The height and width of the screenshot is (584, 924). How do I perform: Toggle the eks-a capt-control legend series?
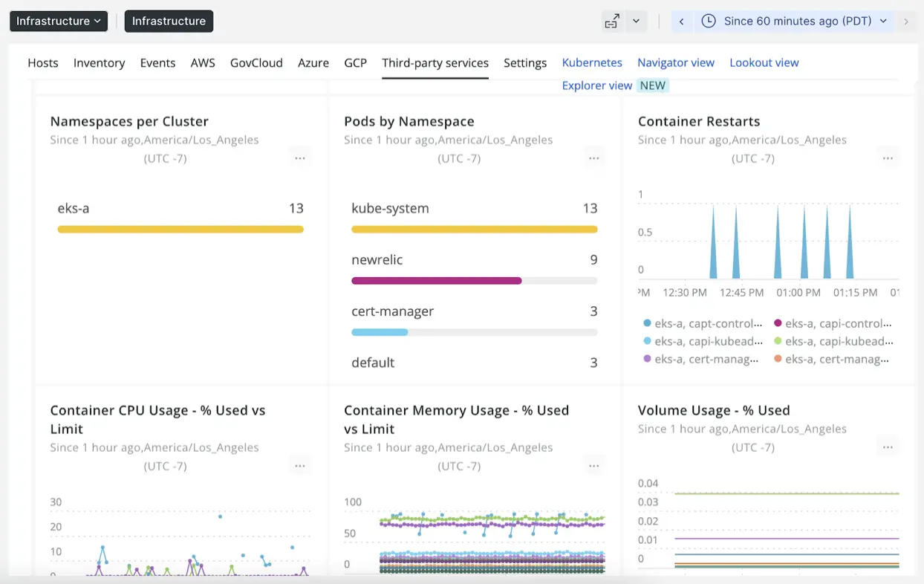coord(702,323)
